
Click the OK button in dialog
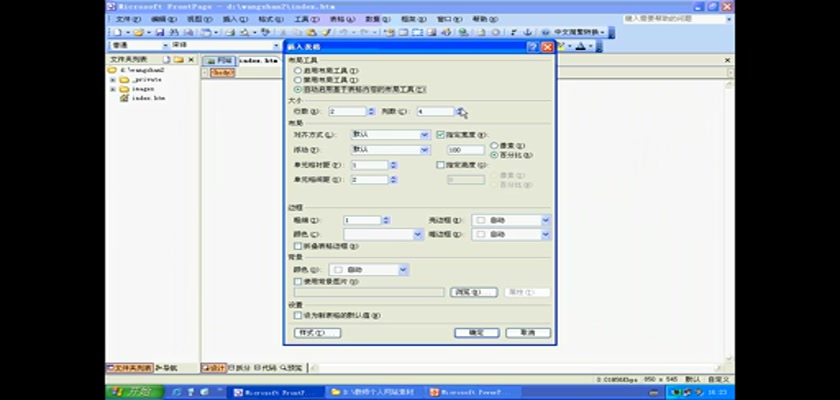click(x=476, y=332)
